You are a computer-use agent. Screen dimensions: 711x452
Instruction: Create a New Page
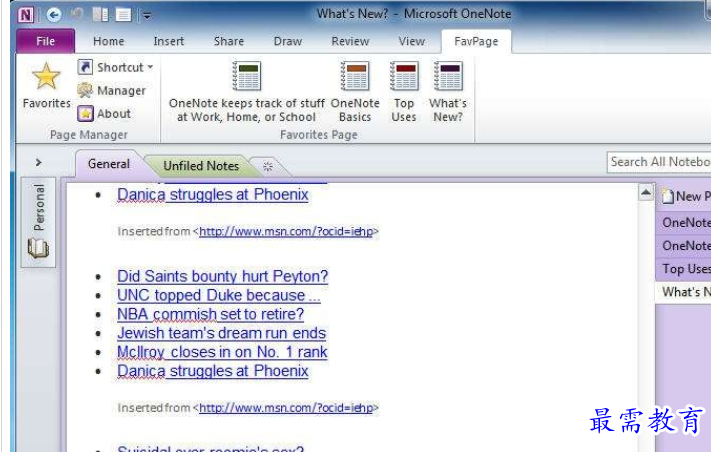tap(686, 196)
